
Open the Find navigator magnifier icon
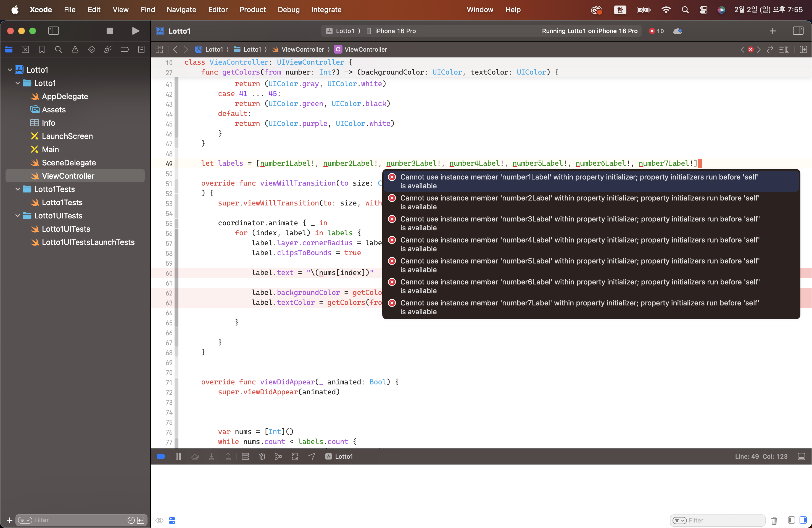click(x=58, y=49)
